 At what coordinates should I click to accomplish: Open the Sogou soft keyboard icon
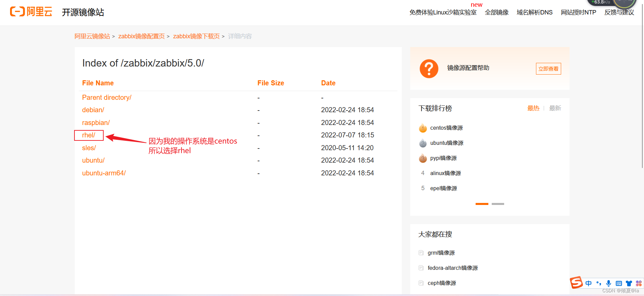tap(619, 283)
